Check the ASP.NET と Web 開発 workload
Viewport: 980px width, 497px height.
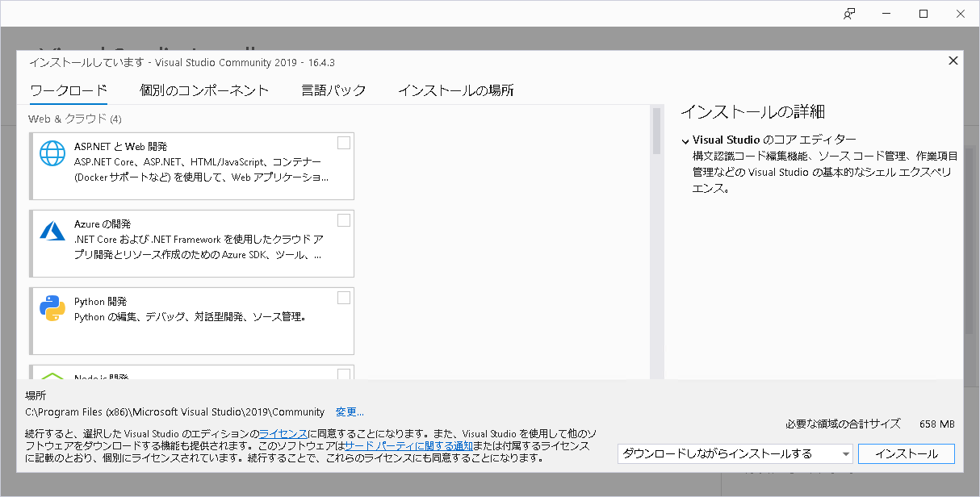tap(344, 143)
